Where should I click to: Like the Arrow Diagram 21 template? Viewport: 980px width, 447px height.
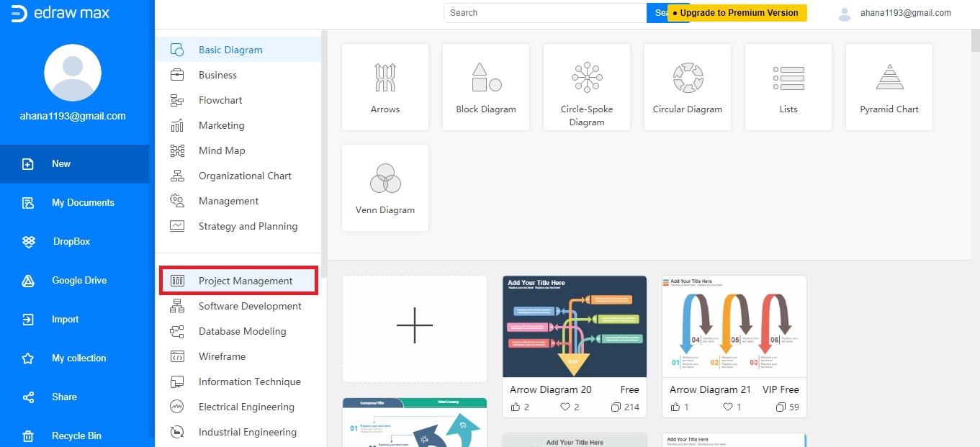point(675,407)
